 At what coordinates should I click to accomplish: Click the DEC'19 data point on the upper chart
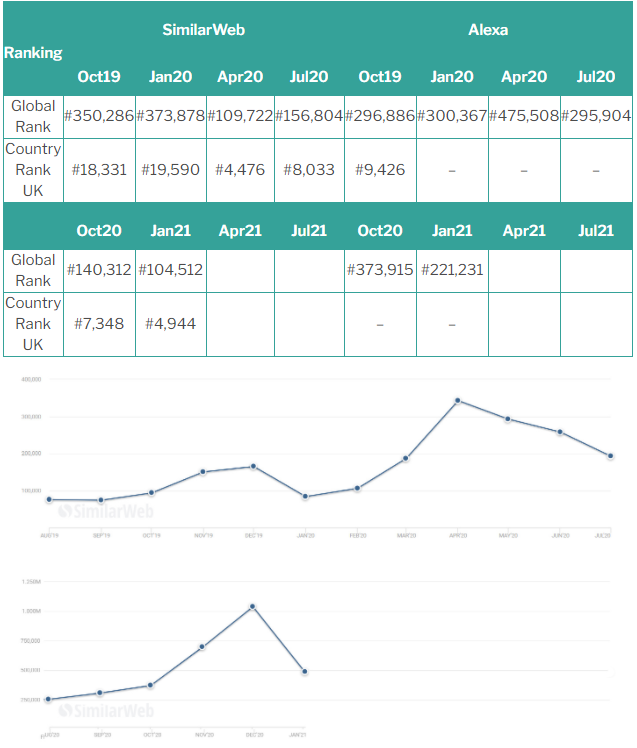(x=253, y=466)
